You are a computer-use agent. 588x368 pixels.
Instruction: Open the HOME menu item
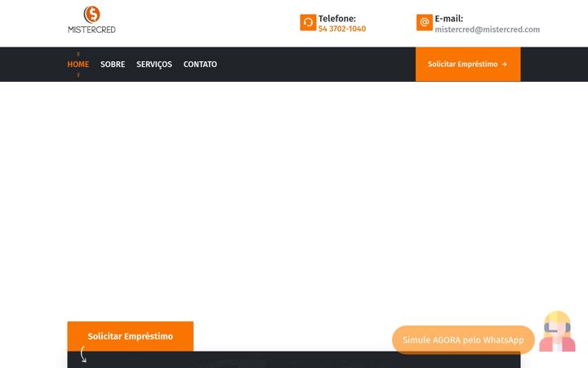point(78,65)
